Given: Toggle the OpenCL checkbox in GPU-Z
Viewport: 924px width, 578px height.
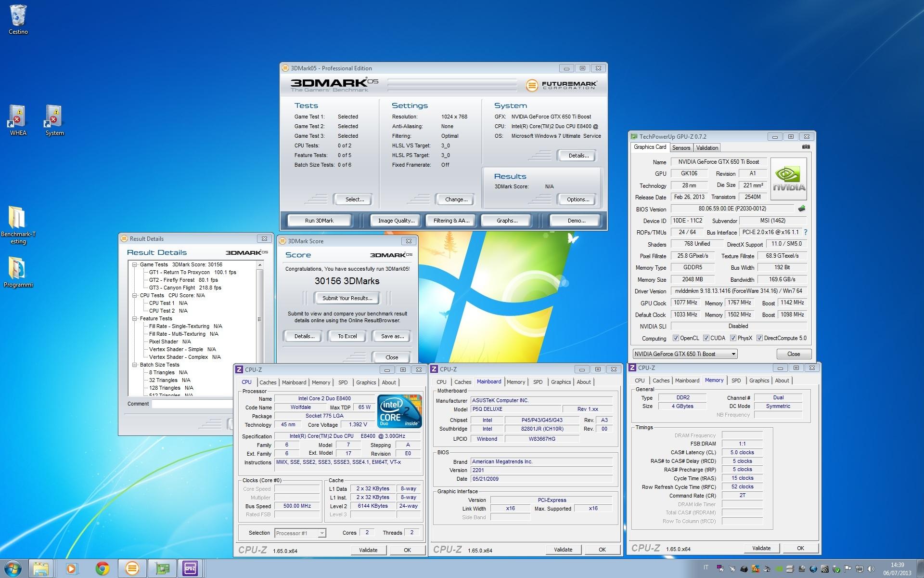Looking at the screenshot, I should (676, 338).
